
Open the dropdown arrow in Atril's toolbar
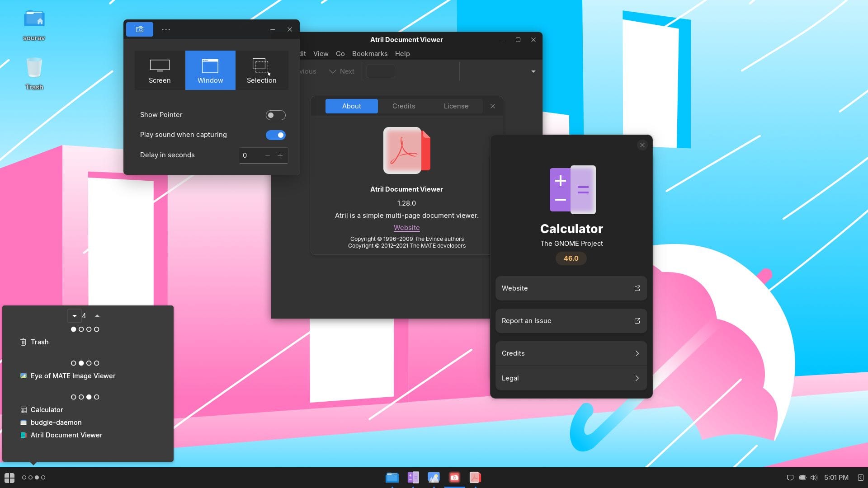(533, 71)
